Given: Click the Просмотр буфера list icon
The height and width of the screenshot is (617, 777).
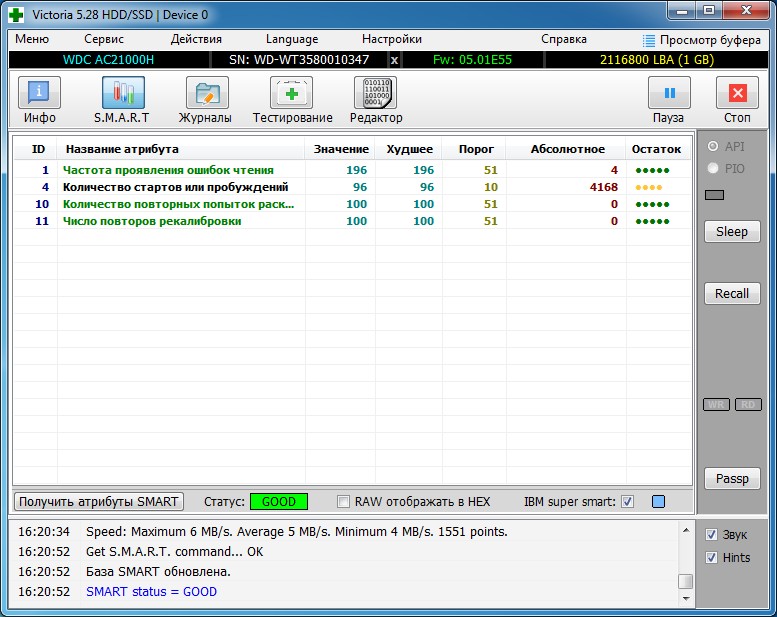Looking at the screenshot, I should click(648, 40).
